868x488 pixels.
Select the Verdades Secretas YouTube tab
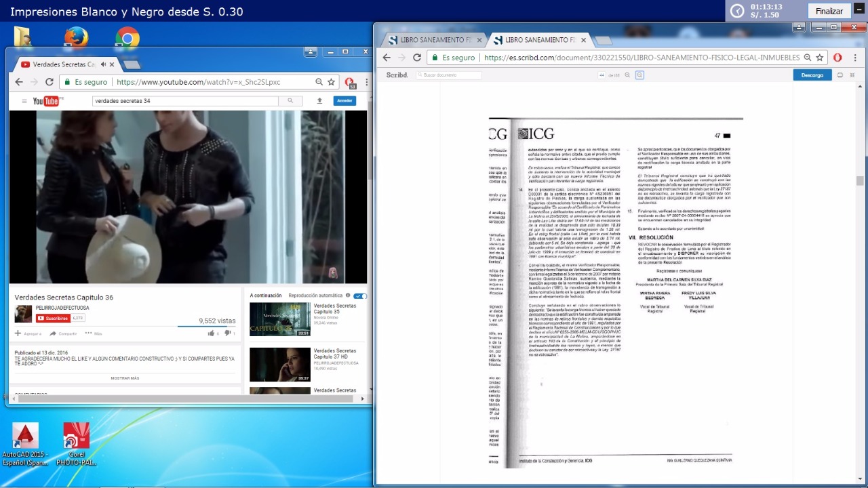61,64
